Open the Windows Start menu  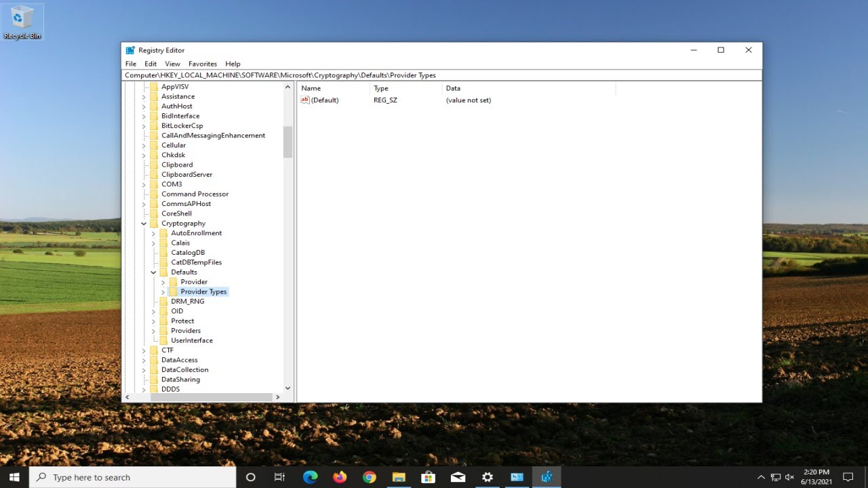coord(14,477)
